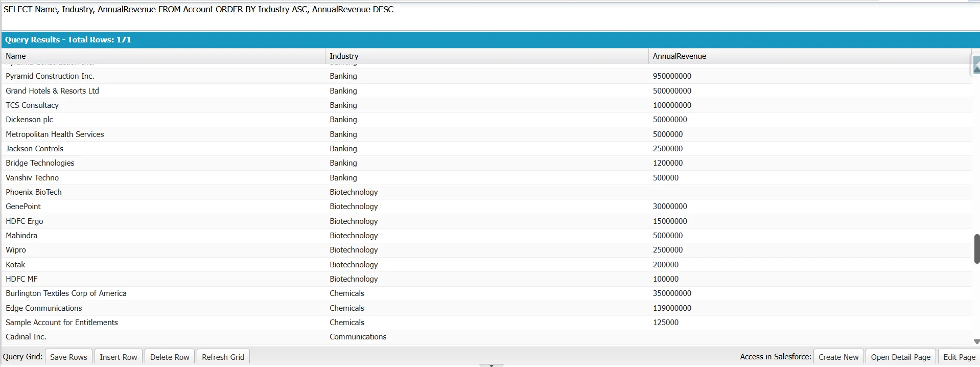Click Biotechnology industry for GenePoint
Image resolution: width=980 pixels, height=367 pixels.
486,207
